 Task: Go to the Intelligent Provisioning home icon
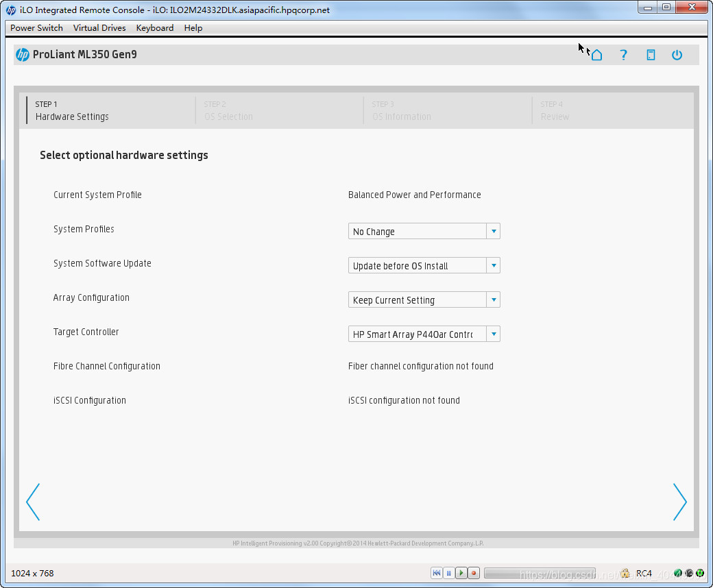(596, 55)
